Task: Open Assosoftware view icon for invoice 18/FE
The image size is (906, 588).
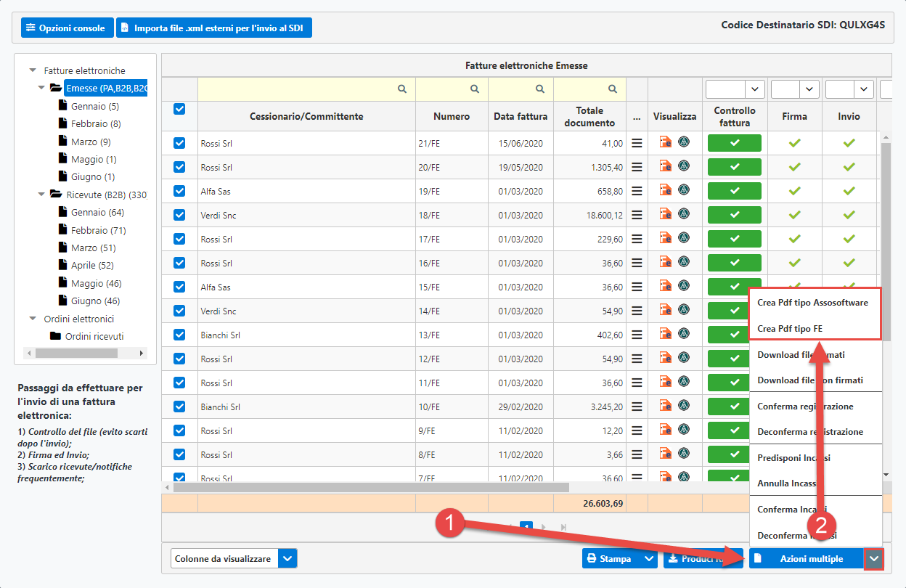Action: [x=684, y=214]
